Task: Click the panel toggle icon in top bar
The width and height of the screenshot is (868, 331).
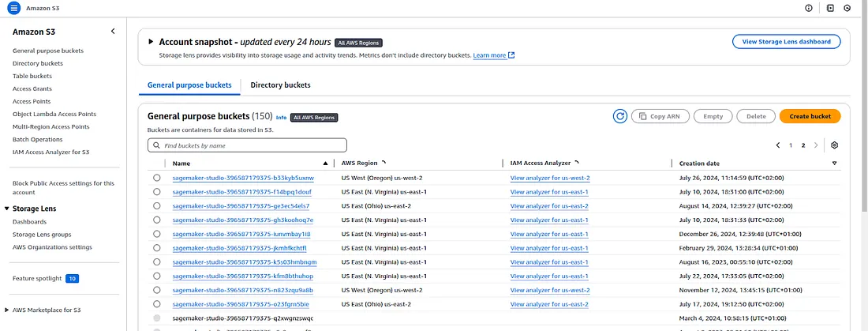Action: tap(830, 8)
